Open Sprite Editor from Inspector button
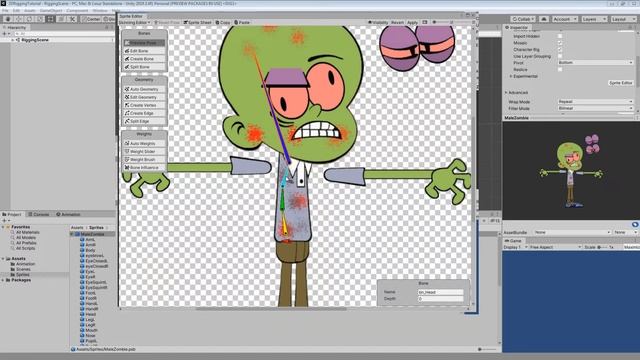 click(620, 83)
